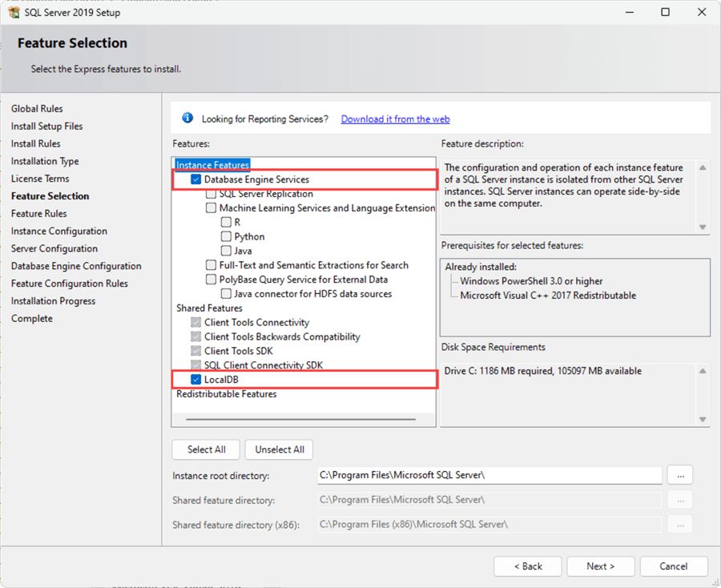Select Feature Rules step
The height and width of the screenshot is (588, 721).
click(x=38, y=213)
